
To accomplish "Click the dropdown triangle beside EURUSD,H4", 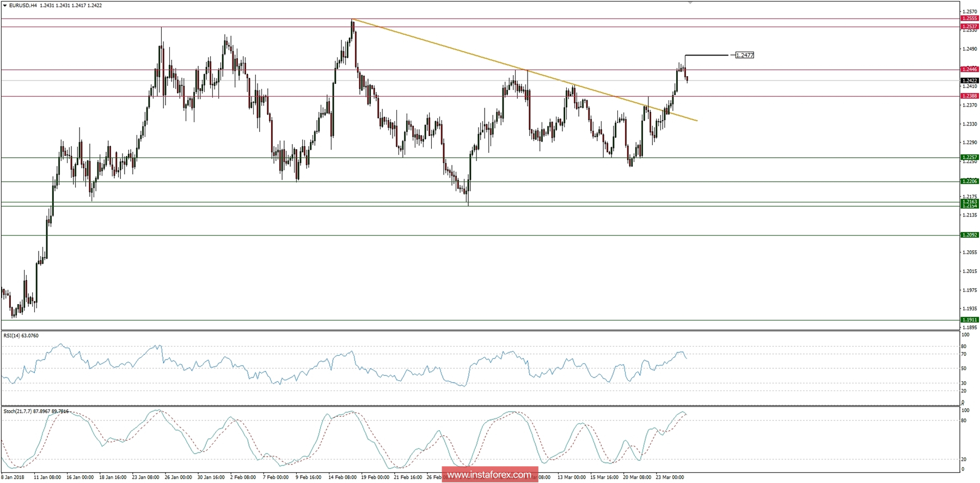I will [x=5, y=5].
